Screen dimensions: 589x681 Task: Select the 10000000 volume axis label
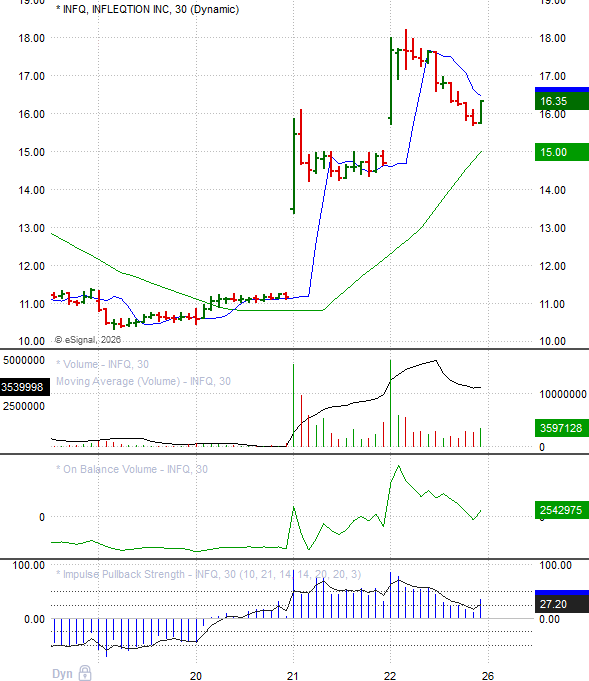563,394
